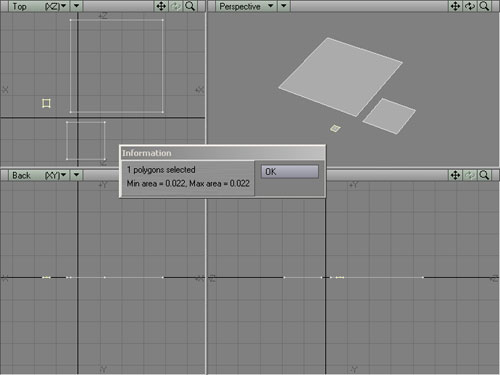Click the 'Min area = 0.022' info line
This screenshot has width=500, height=375.
pyautogui.click(x=188, y=184)
